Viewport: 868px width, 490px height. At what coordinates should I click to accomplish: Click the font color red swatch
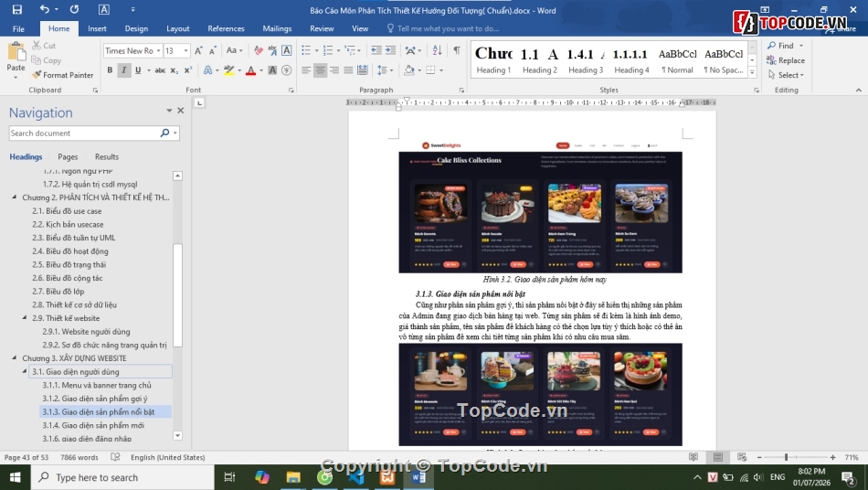click(250, 70)
